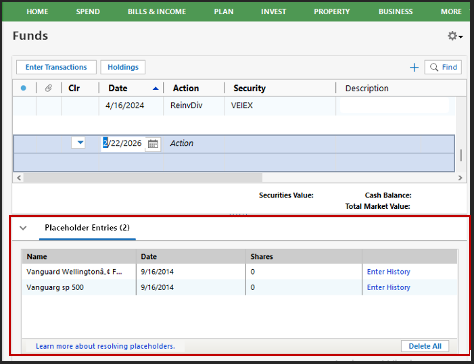Select the Placeholder Entries (2) tab
Screen dimensions: 474x364
tap(87, 228)
